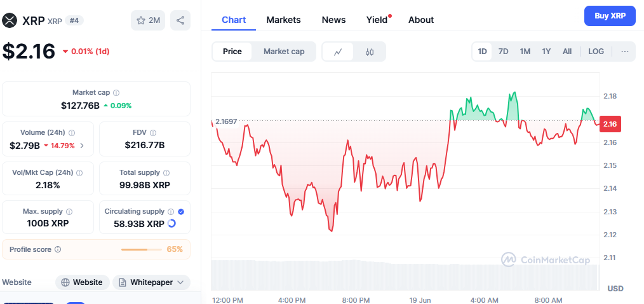Select the line chart icon
The image size is (644, 304).
339,52
